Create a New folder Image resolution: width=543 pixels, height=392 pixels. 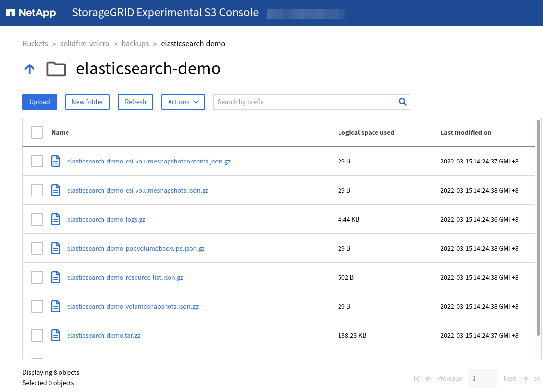87,102
